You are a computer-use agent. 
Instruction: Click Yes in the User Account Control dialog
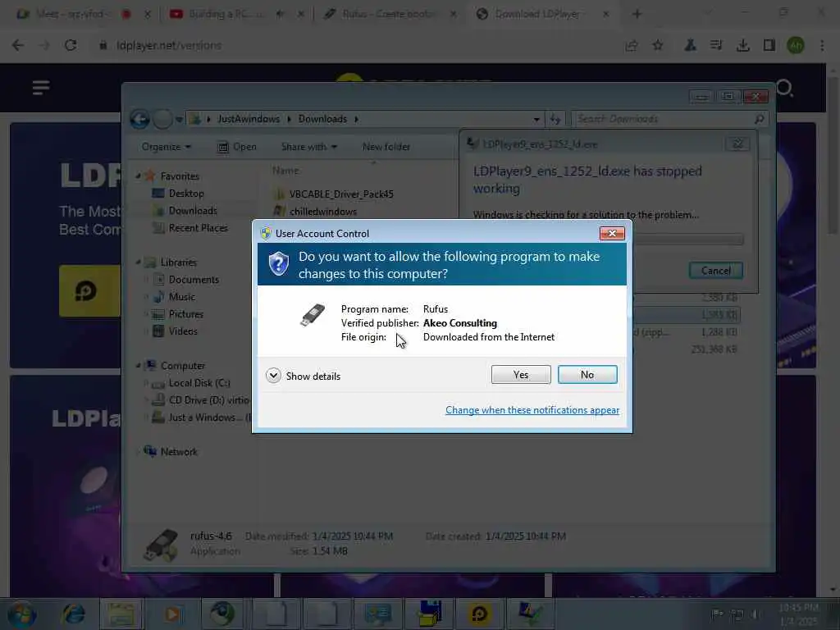521,374
